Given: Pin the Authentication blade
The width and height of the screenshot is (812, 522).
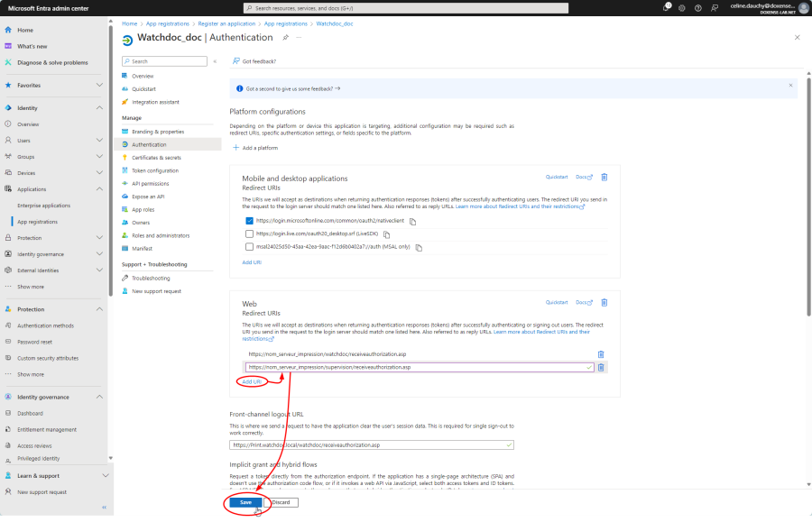Looking at the screenshot, I should coord(285,38).
